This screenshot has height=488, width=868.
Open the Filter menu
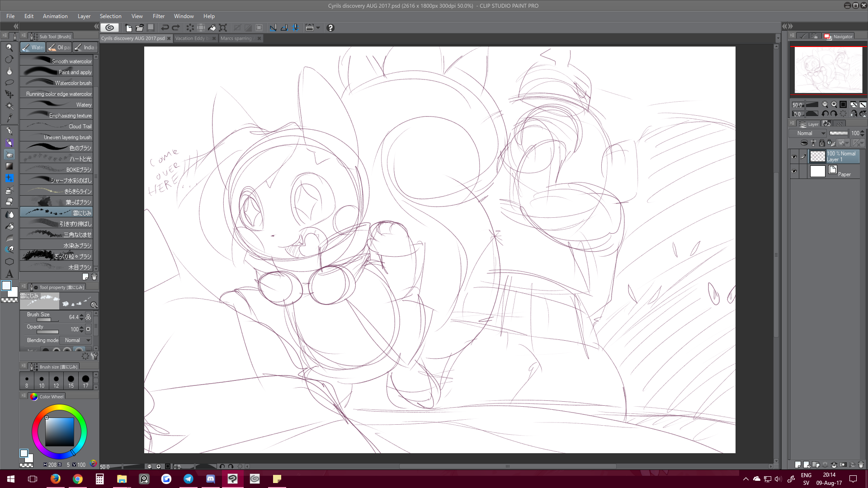coord(158,16)
